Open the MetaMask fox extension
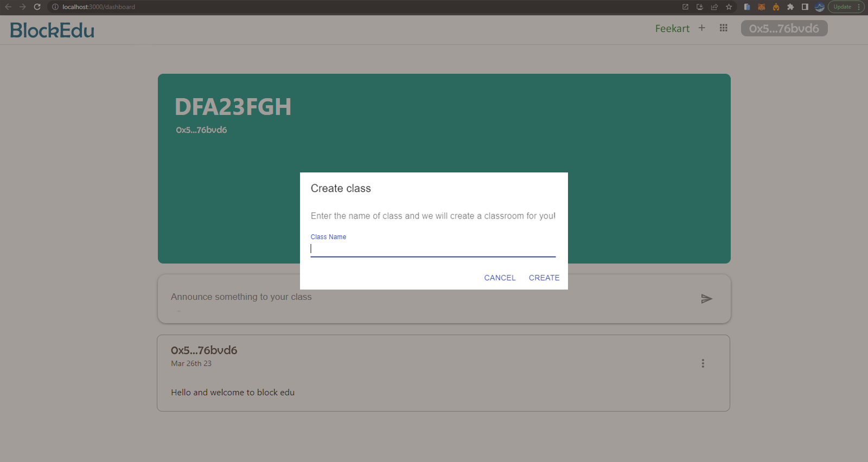The image size is (868, 462). 761,7
